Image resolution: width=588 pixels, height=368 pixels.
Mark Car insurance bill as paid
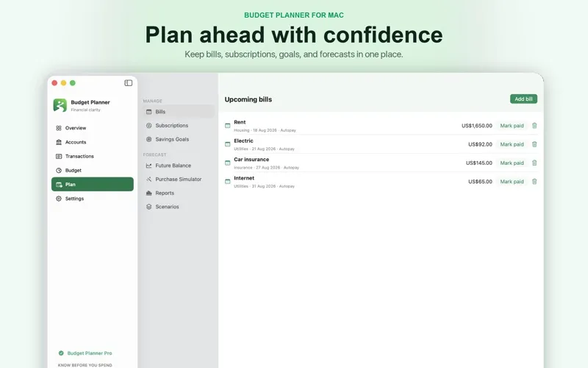(x=512, y=163)
